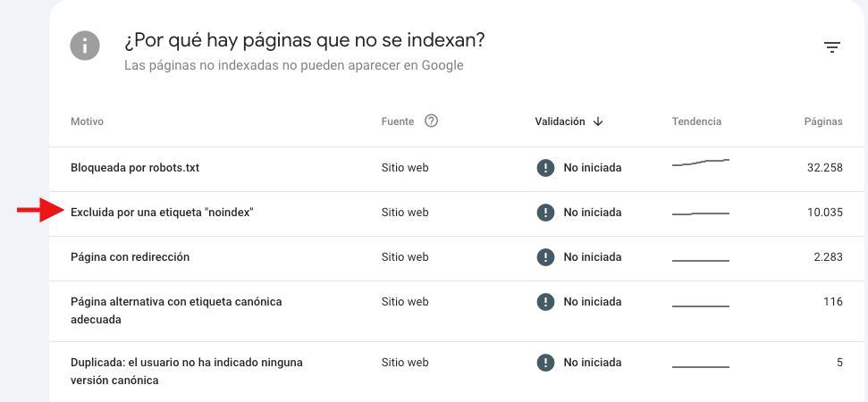This screenshot has height=402, width=868.
Task: Sort by the Validación column header
Action: click(560, 121)
